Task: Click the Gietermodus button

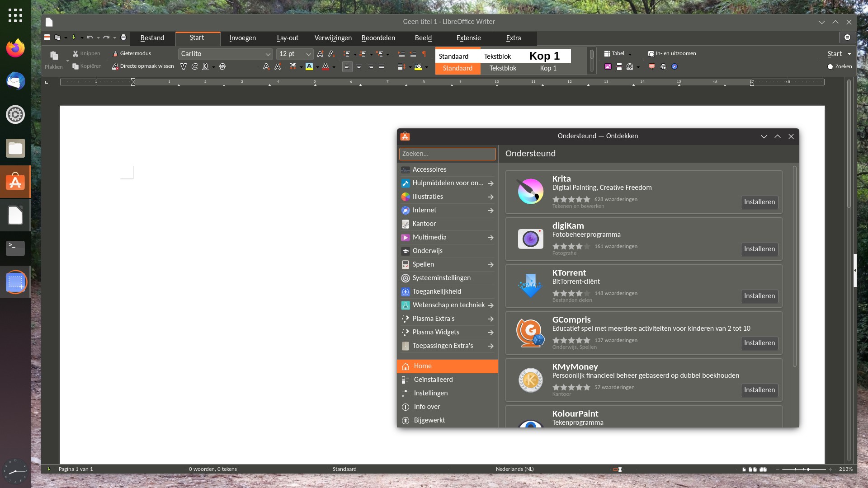Action: (x=132, y=53)
